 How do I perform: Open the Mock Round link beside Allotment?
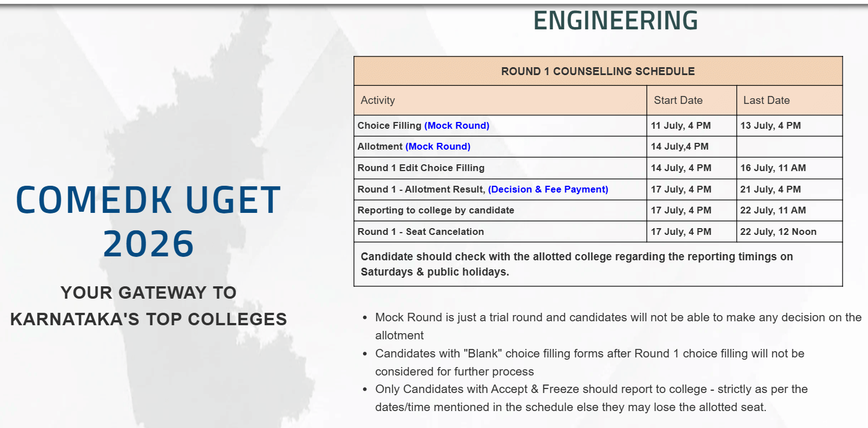pos(438,147)
